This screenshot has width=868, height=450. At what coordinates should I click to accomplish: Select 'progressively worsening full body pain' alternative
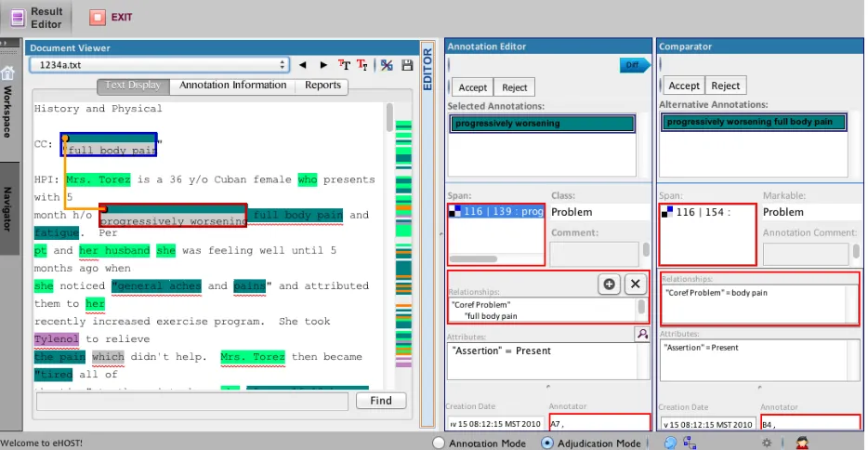tap(754, 122)
